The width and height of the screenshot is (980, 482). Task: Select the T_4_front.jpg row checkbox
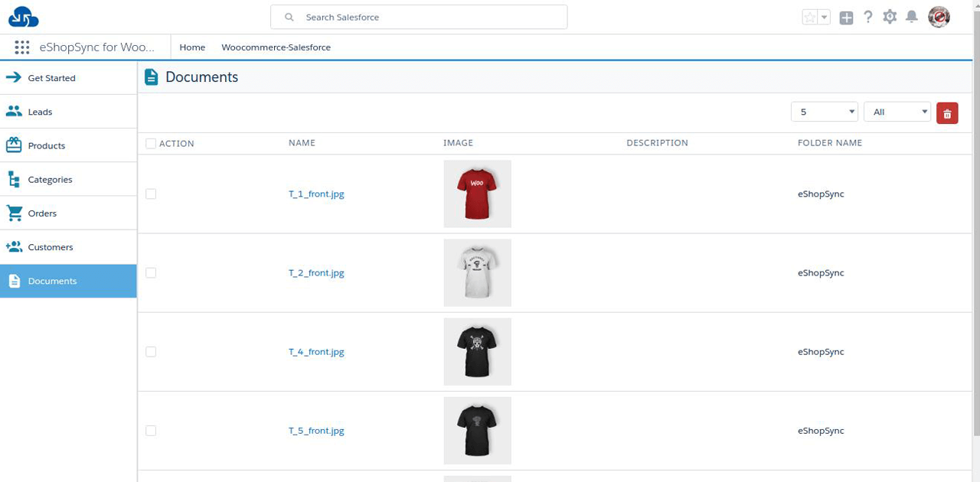[x=151, y=352]
